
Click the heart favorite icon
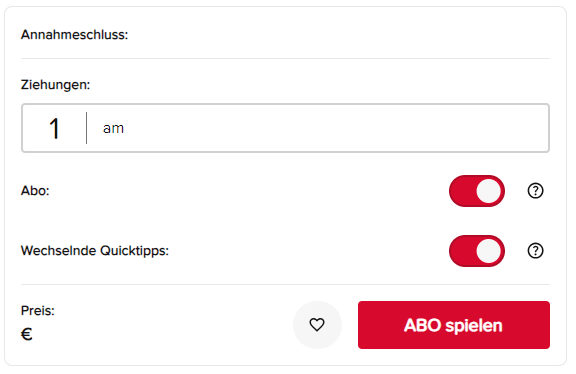317,325
